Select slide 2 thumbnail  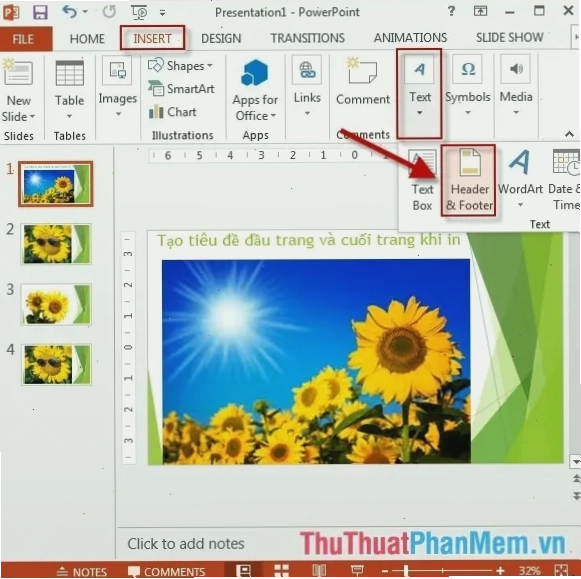click(56, 244)
